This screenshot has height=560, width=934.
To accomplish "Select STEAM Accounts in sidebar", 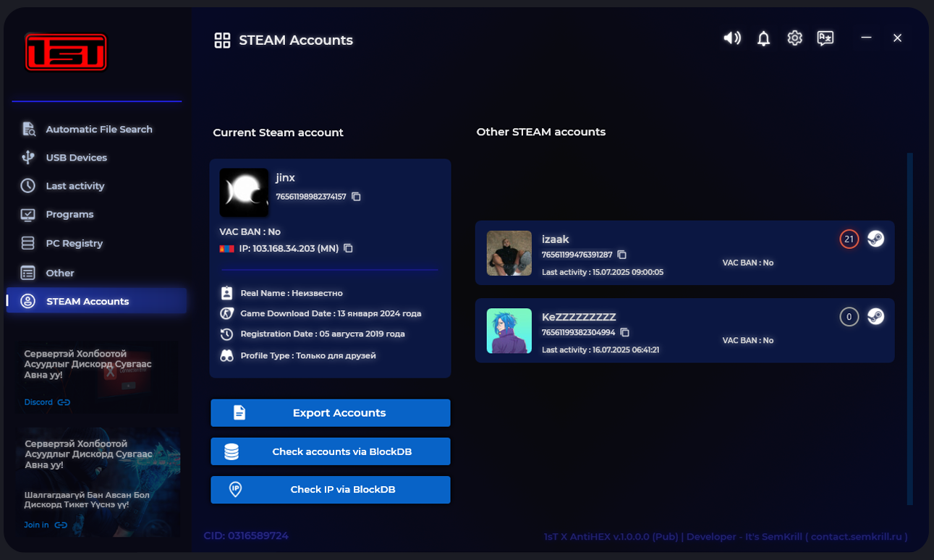I will coord(96,301).
